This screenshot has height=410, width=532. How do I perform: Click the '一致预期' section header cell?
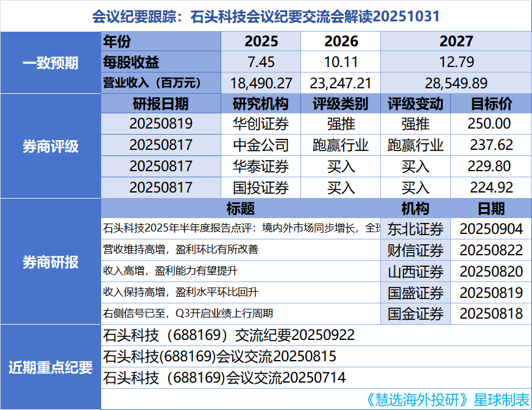pos(51,62)
